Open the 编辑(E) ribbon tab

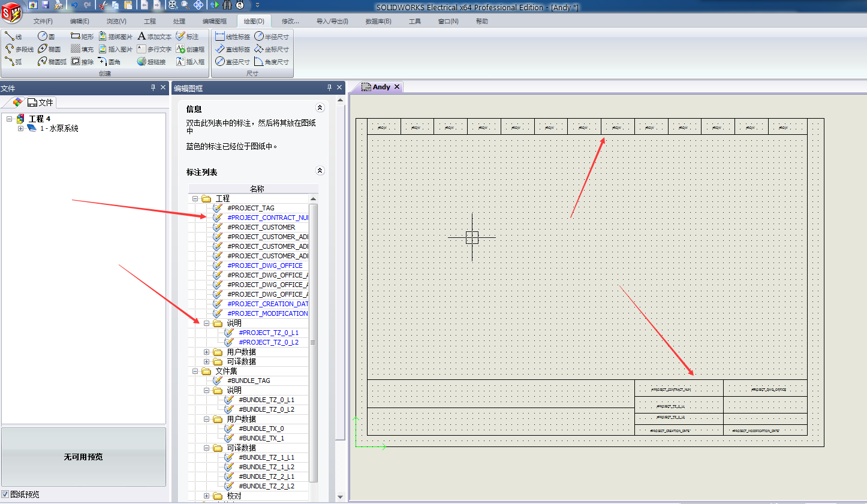[80, 21]
